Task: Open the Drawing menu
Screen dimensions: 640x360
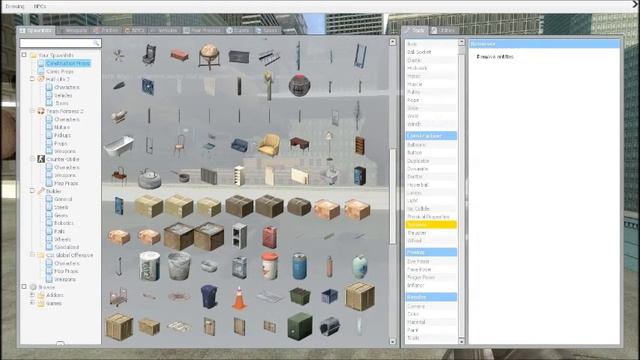Action: [x=15, y=6]
